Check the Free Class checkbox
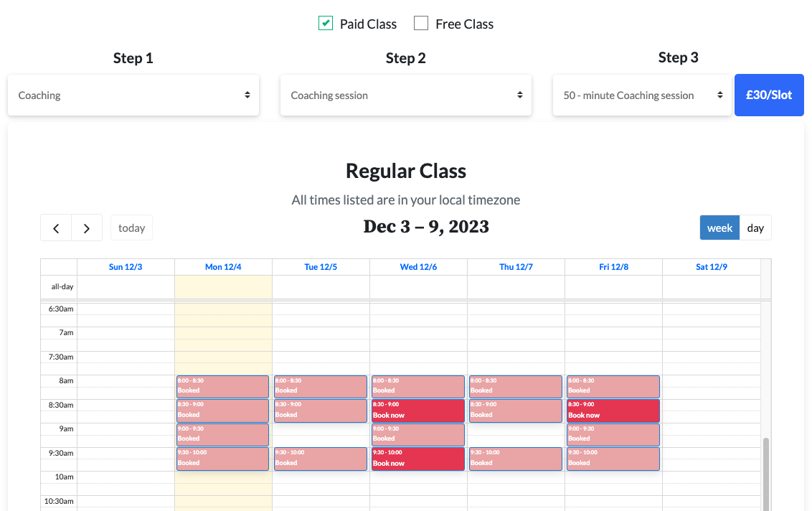The height and width of the screenshot is (511, 812). click(x=420, y=23)
